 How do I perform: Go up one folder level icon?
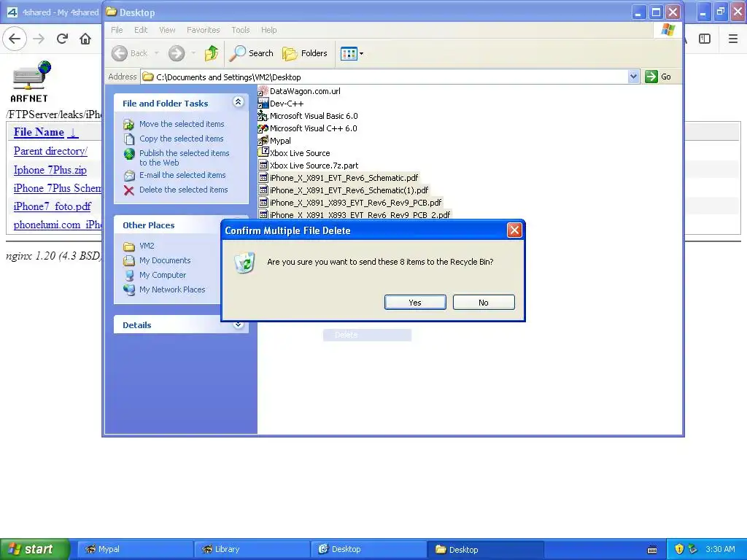(212, 53)
